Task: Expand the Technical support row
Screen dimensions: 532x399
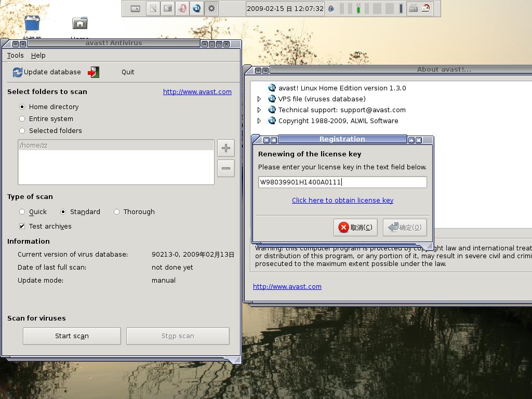Action: [259, 110]
